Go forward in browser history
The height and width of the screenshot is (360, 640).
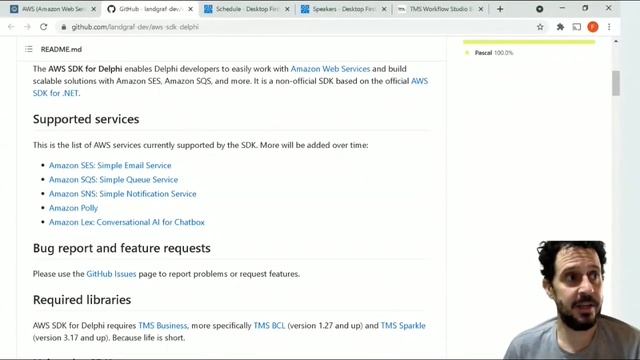(27, 27)
